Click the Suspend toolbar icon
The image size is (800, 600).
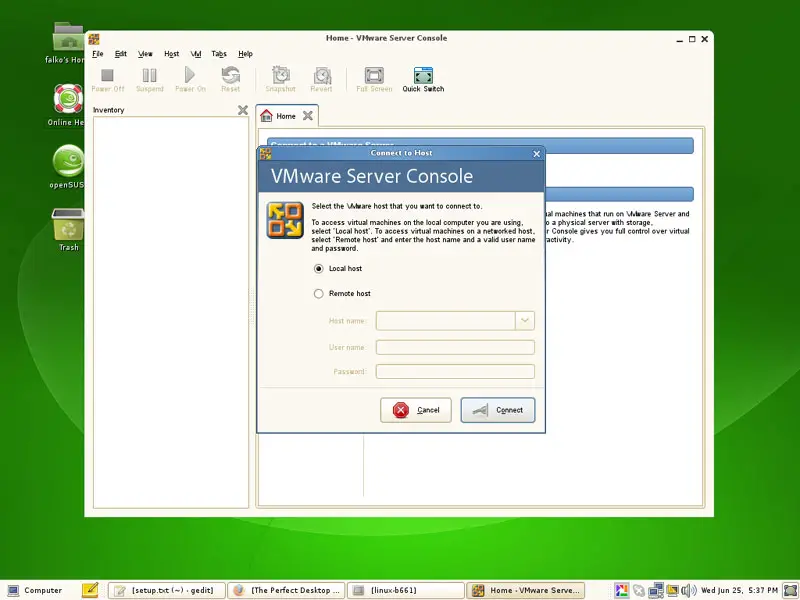click(x=149, y=76)
